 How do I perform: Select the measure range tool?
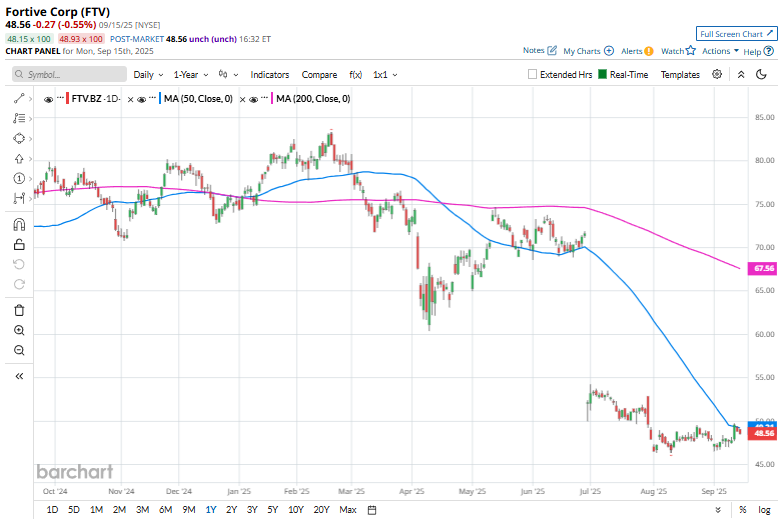tap(19, 198)
